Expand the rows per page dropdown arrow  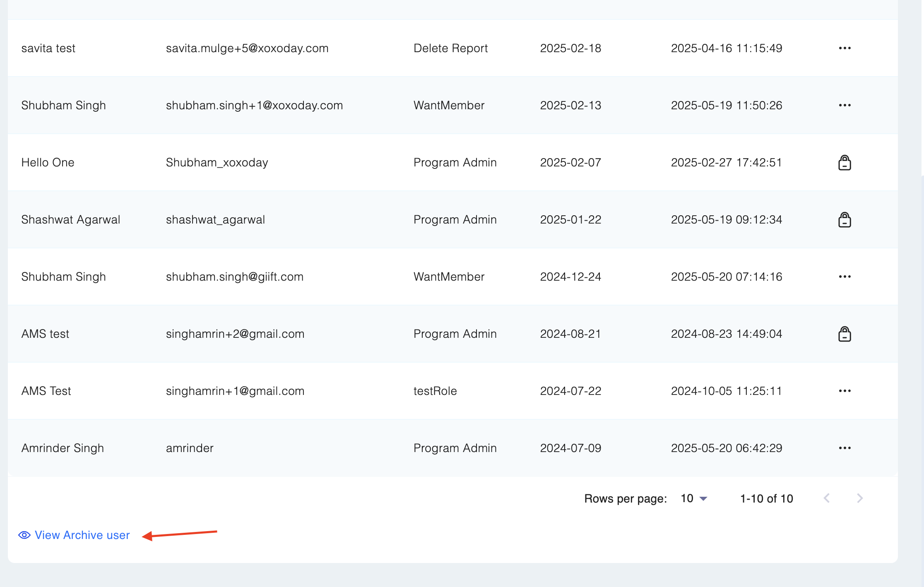[703, 499]
